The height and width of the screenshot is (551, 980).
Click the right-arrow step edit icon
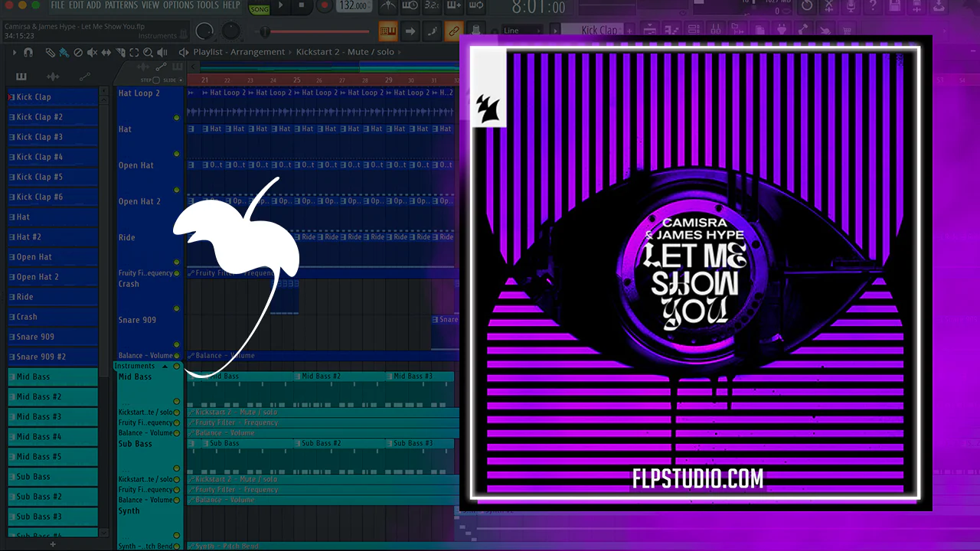pyautogui.click(x=410, y=31)
